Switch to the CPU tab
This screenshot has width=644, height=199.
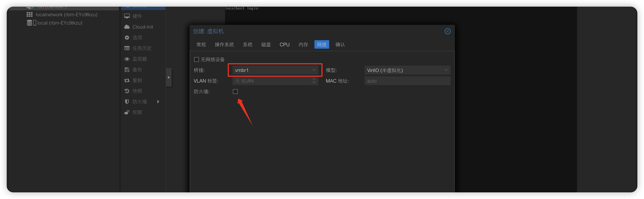[x=285, y=45]
